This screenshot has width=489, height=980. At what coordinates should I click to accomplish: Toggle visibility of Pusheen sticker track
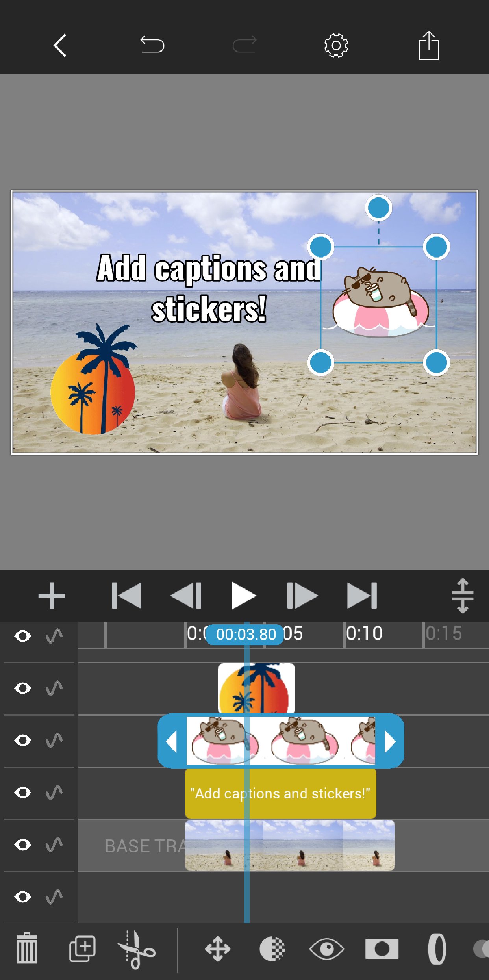[x=22, y=741]
